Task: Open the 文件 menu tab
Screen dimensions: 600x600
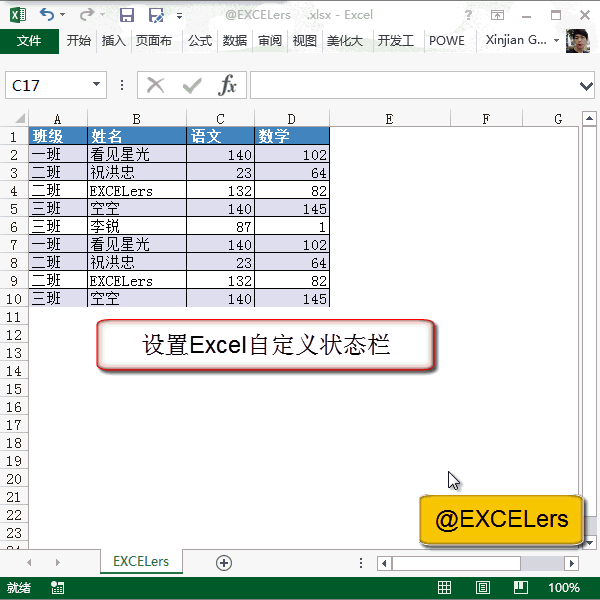Action: 29,41
